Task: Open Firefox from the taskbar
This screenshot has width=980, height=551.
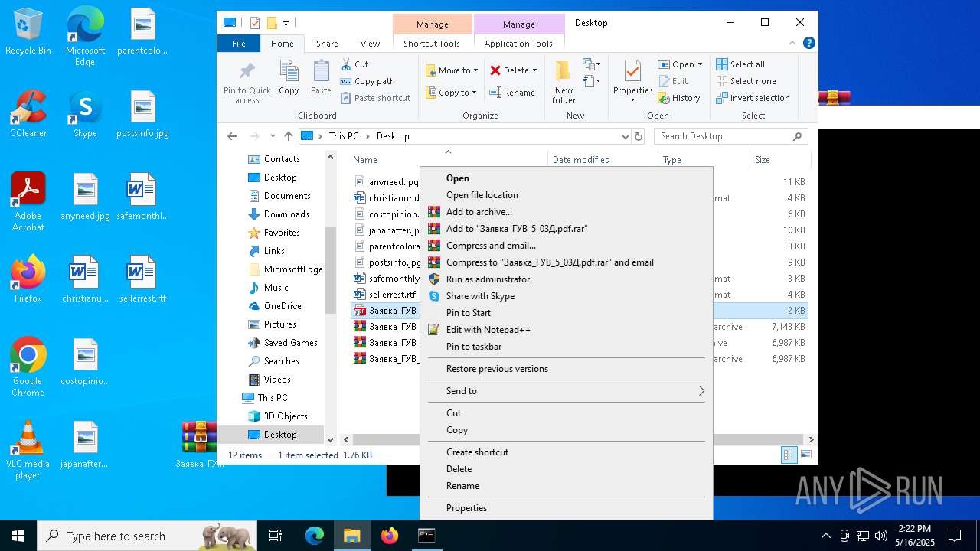Action: click(x=390, y=536)
